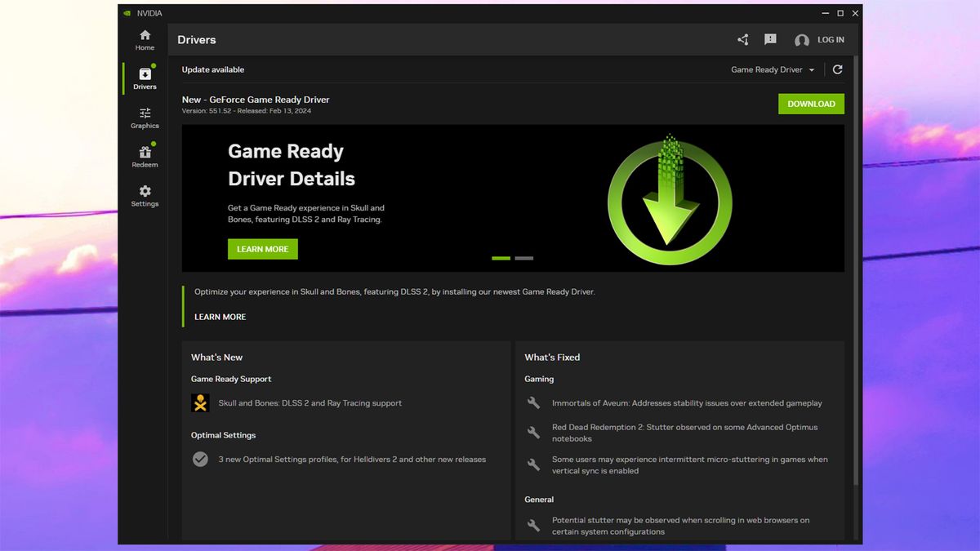Click the LEARN MORE link below the banner

(219, 317)
